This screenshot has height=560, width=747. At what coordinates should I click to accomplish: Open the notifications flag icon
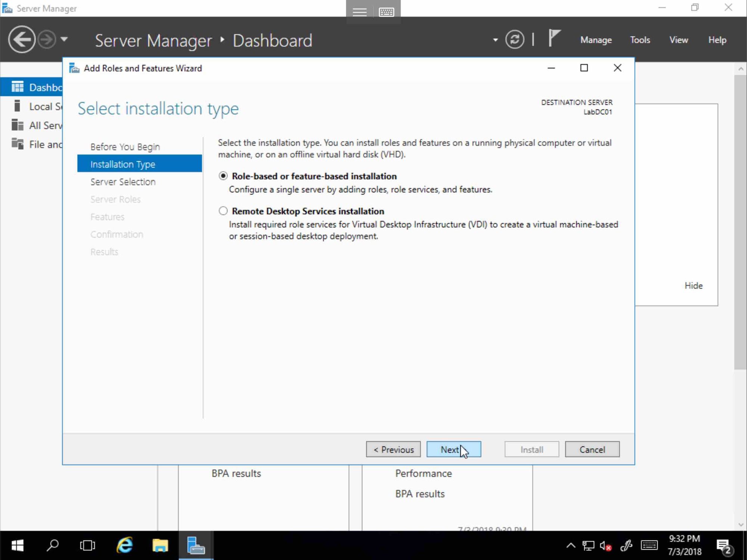click(x=554, y=38)
